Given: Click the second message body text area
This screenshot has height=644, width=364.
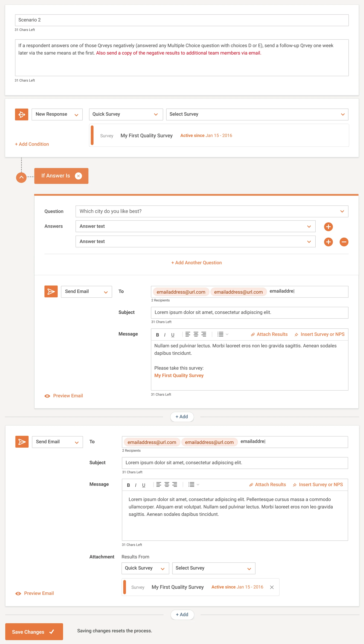Looking at the screenshot, I should [235, 515].
